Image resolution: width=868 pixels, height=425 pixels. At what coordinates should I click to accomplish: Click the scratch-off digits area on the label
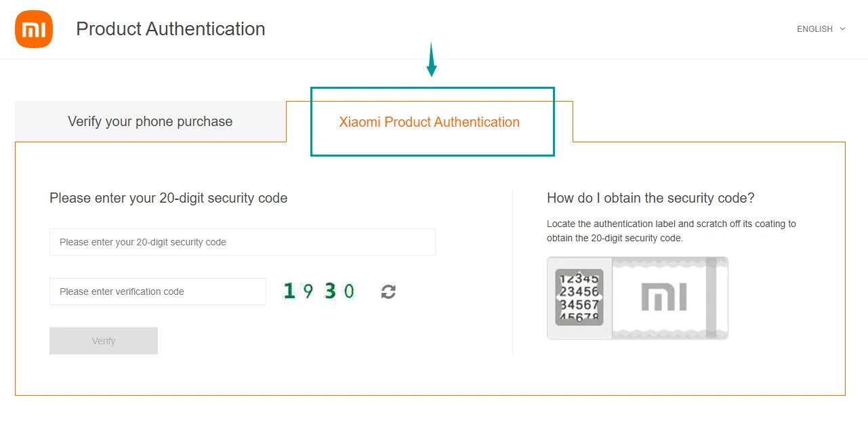(x=579, y=297)
